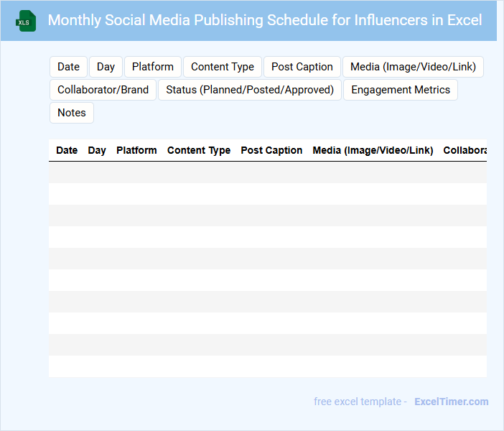This screenshot has width=504, height=431.
Task: Click the Date tag button
Action: pyautogui.click(x=68, y=67)
